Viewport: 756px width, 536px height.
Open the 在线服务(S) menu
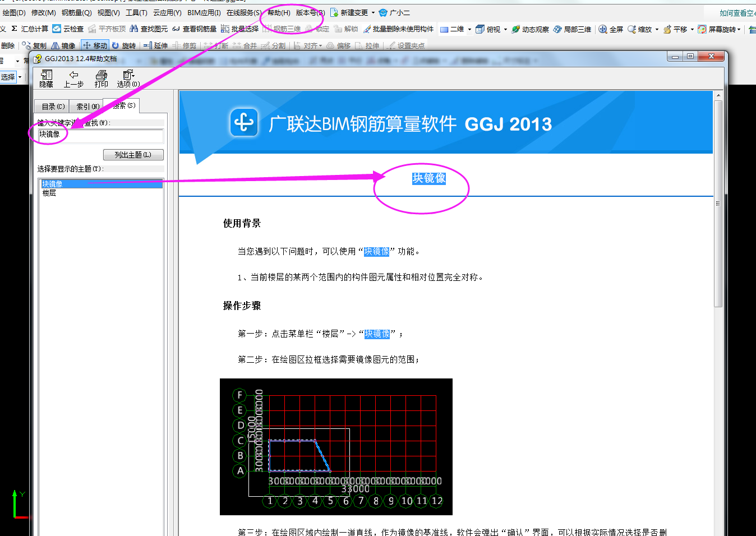tap(244, 12)
